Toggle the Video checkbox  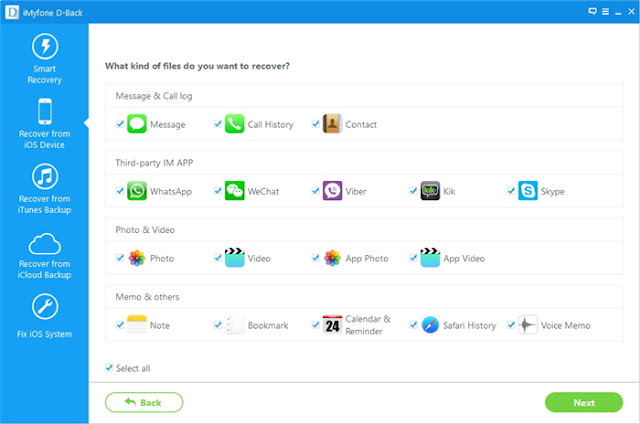[218, 258]
